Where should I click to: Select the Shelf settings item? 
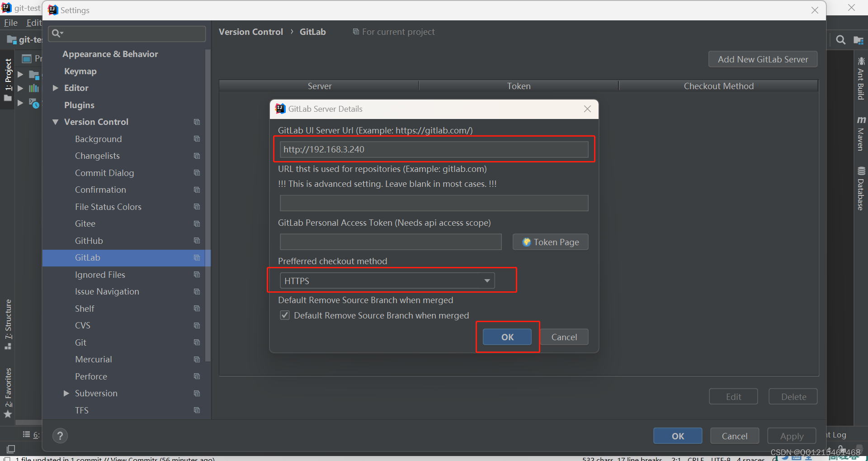click(85, 309)
